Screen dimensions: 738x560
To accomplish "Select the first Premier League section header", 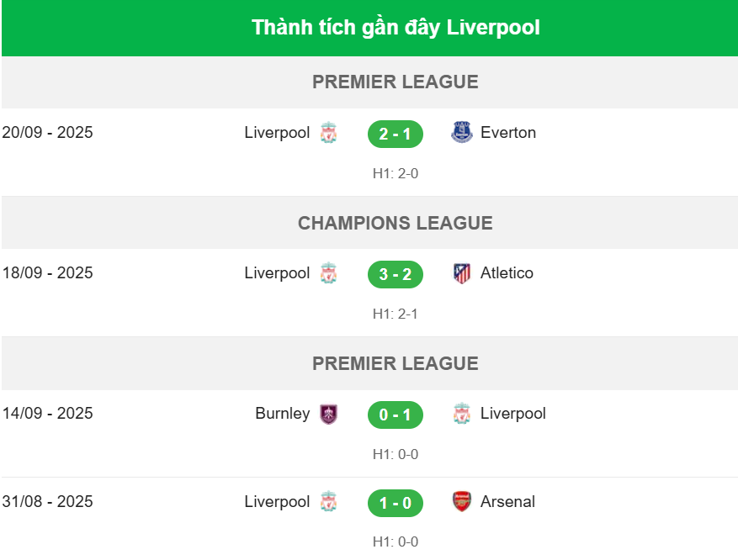I will (396, 82).
